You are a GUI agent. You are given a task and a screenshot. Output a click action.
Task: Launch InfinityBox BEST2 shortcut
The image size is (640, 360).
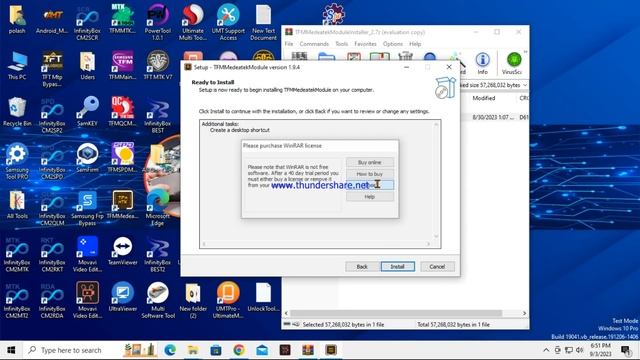158,255
